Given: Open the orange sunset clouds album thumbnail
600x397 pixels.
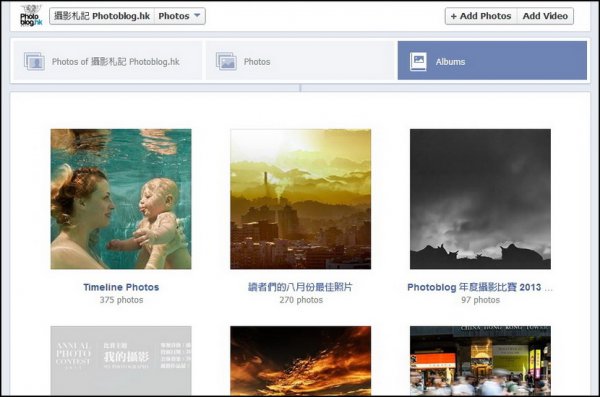Looking at the screenshot, I should click(x=300, y=360).
